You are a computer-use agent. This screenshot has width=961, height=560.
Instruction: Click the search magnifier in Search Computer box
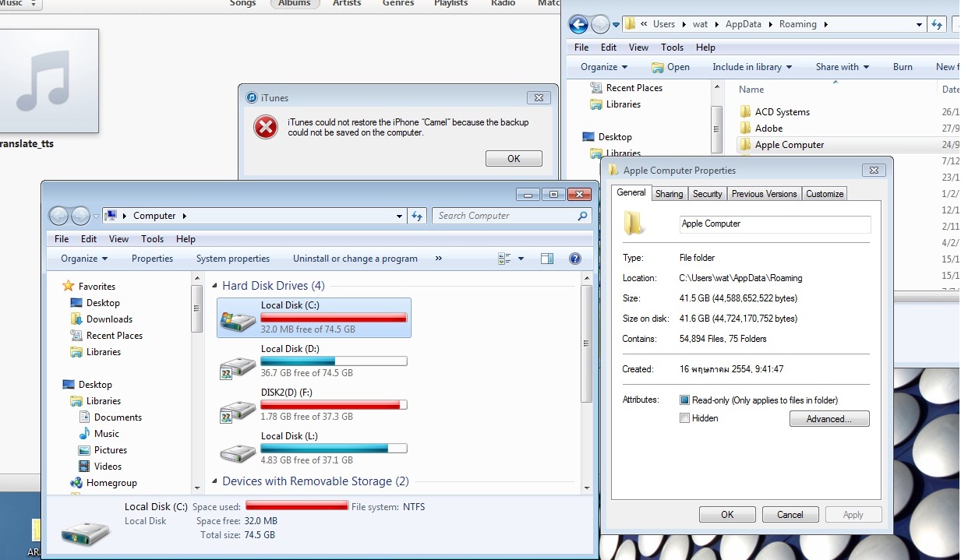(581, 216)
